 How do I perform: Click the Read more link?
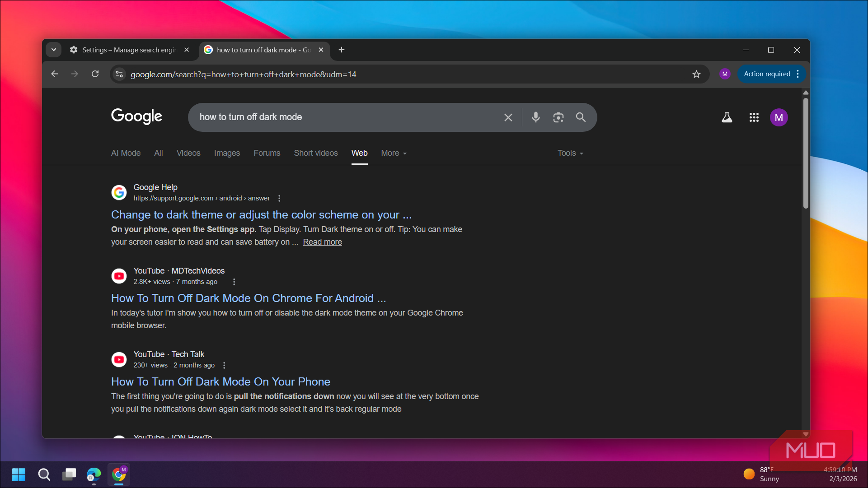pyautogui.click(x=322, y=242)
